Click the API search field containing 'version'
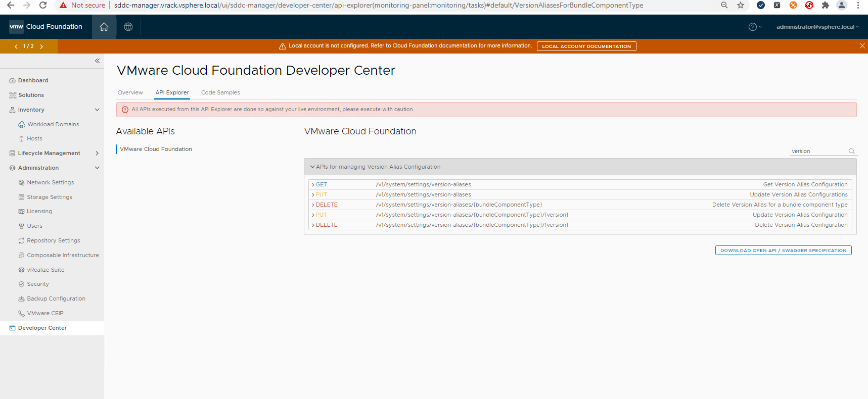This screenshot has height=399, width=868. [819, 151]
